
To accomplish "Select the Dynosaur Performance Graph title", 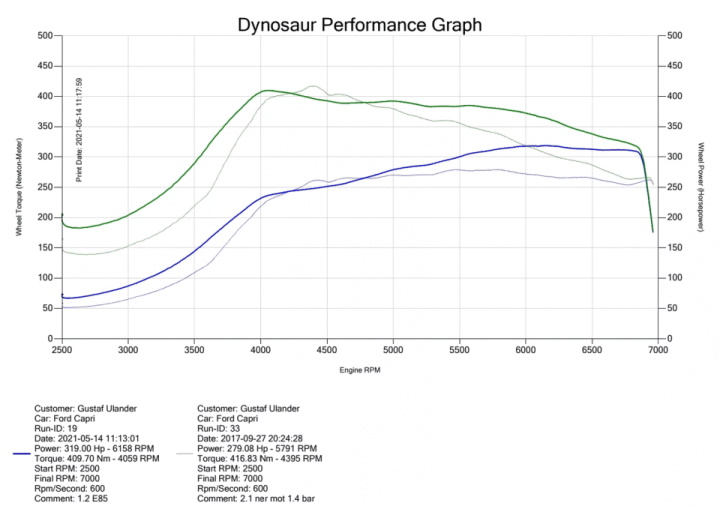I will click(x=359, y=23).
